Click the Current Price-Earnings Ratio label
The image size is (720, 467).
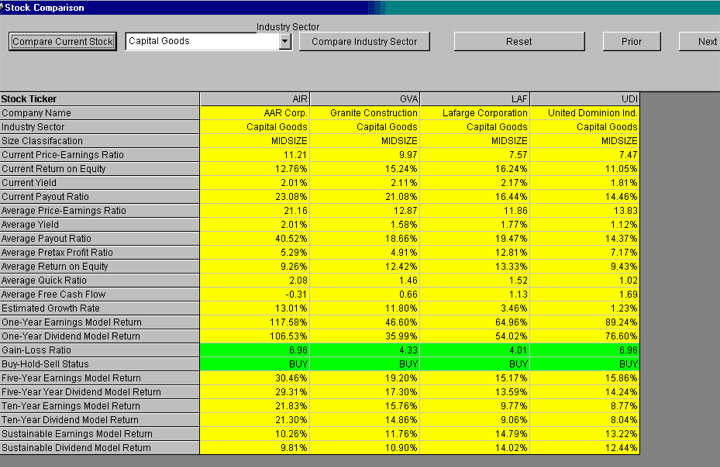click(100, 155)
